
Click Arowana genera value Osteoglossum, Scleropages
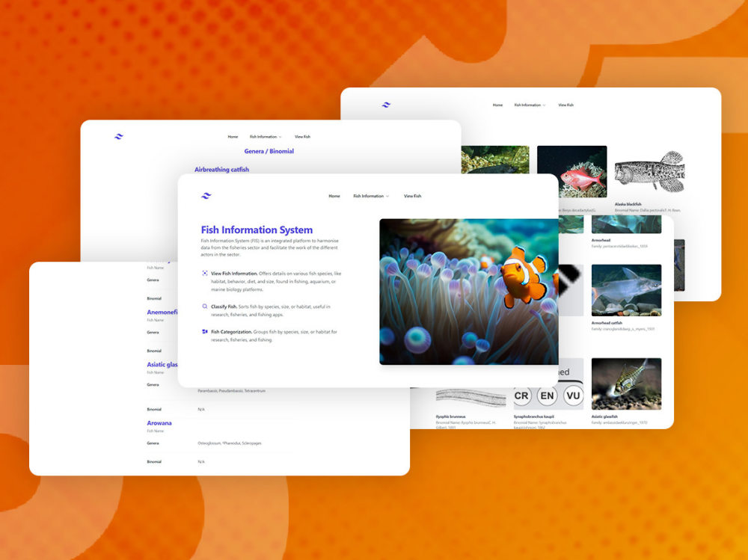(230, 443)
